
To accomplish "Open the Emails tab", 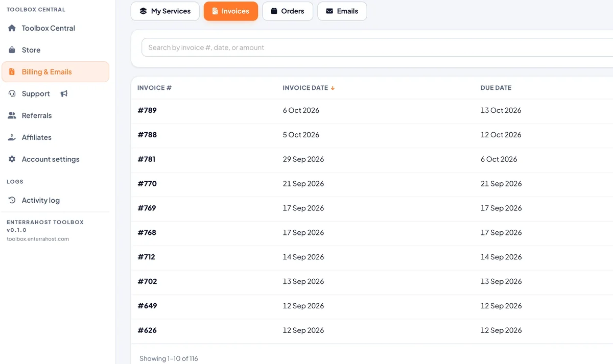I will point(342,11).
